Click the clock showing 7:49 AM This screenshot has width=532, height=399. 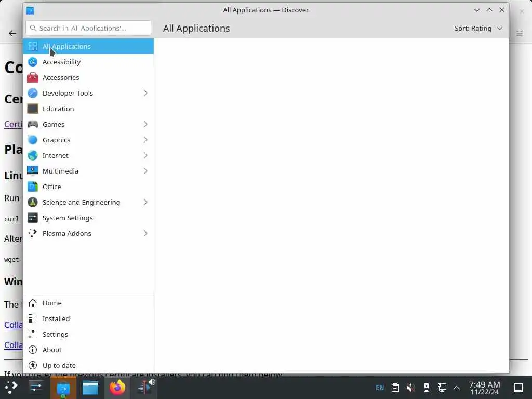pos(484,388)
